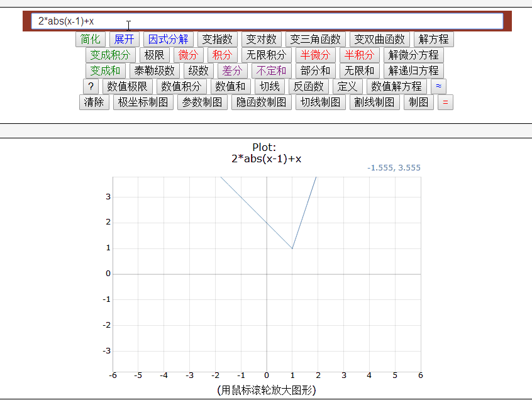
Task: Click the 清除 clear button
Action: (94, 102)
